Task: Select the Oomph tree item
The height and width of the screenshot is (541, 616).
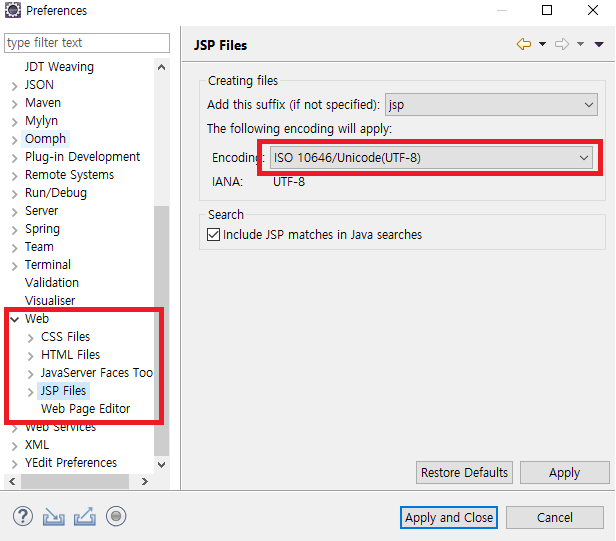Action: point(45,138)
